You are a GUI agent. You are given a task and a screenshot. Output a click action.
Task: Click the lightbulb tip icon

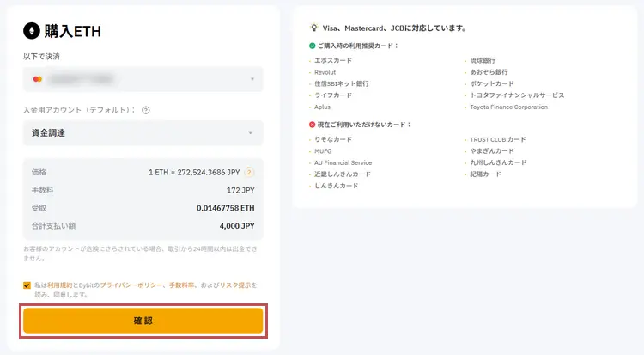coord(313,28)
